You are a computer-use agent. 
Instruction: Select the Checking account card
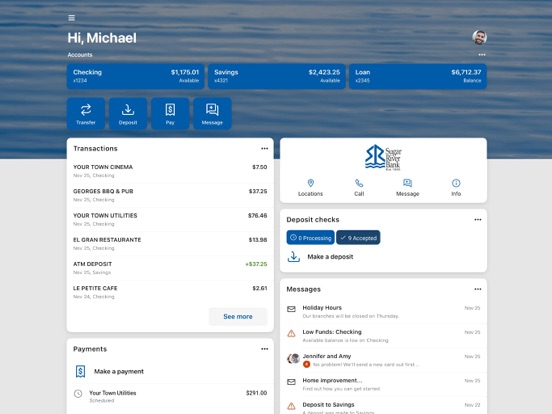click(x=136, y=76)
